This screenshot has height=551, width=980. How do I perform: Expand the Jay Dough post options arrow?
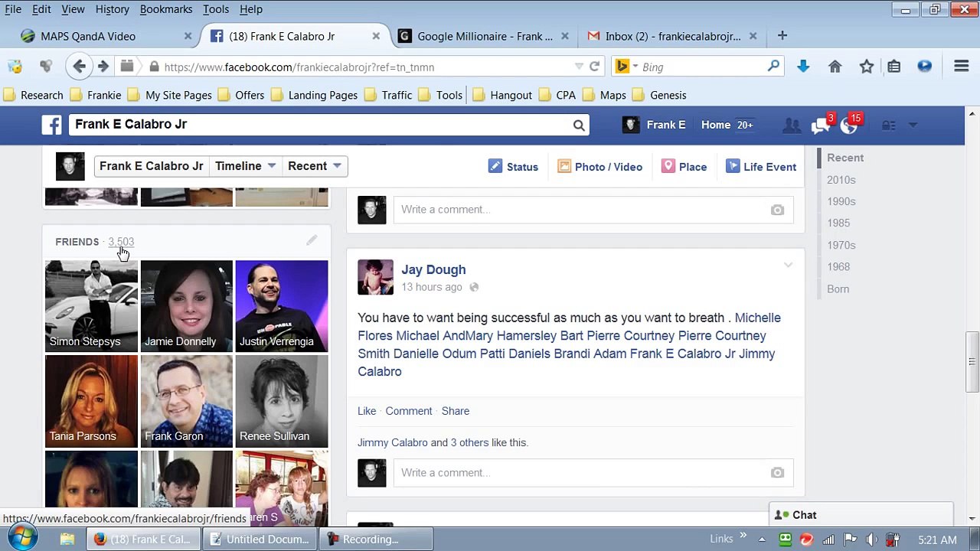tap(788, 266)
